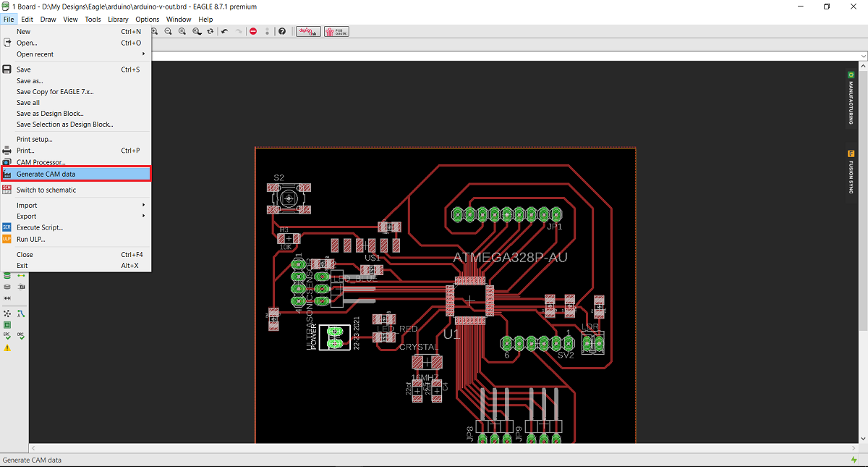Screen dimensions: 868x467
Task: Click the Redo arrow in toolbar
Action: click(239, 32)
